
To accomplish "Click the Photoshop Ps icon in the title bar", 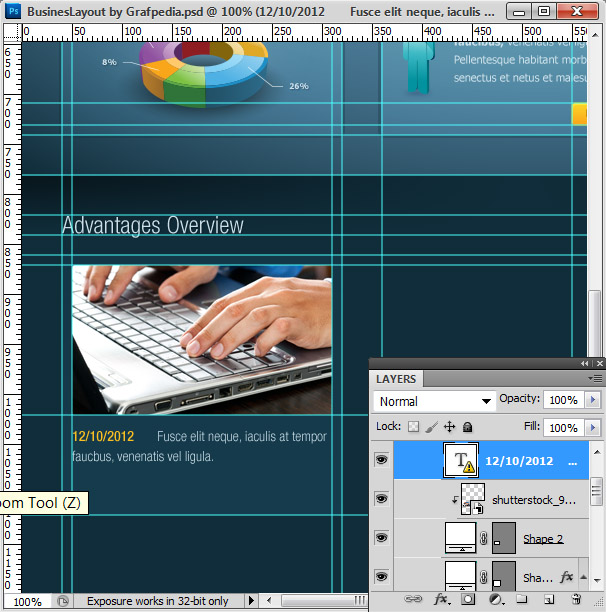I will [x=13, y=11].
